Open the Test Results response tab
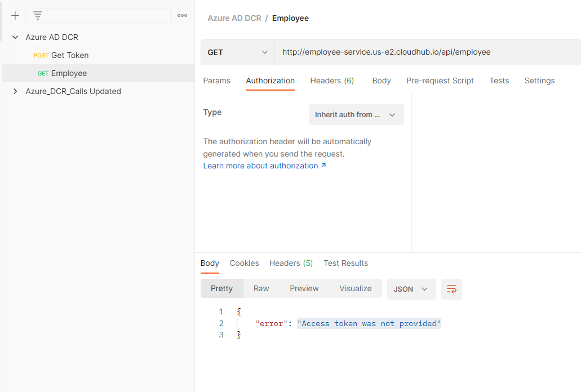Image resolution: width=581 pixels, height=392 pixels. [x=345, y=263]
